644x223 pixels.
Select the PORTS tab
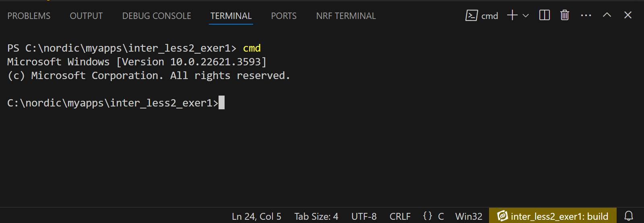click(284, 16)
